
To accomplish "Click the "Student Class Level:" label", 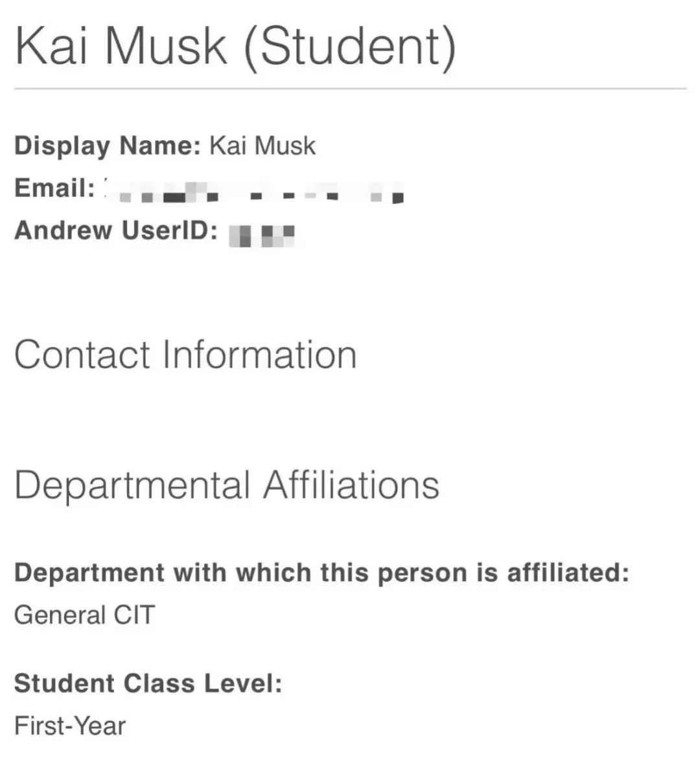I will tap(148, 683).
